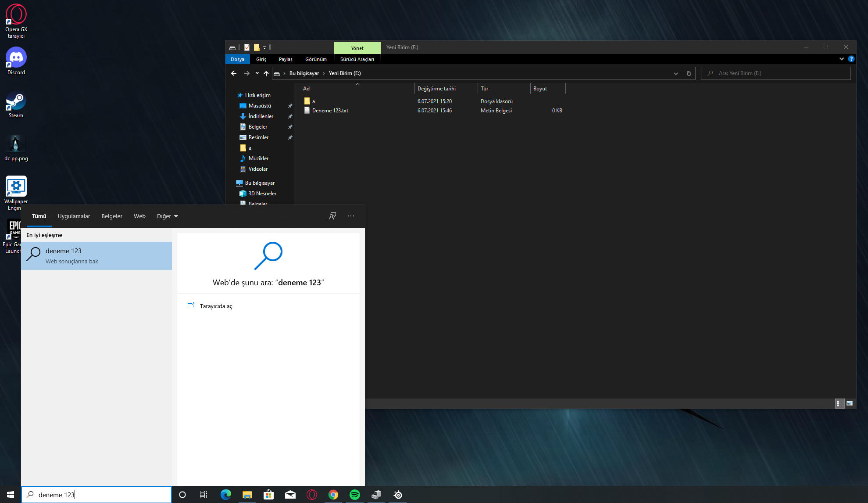Open Steam desktop shortcut
The height and width of the screenshot is (503, 868).
tap(16, 104)
